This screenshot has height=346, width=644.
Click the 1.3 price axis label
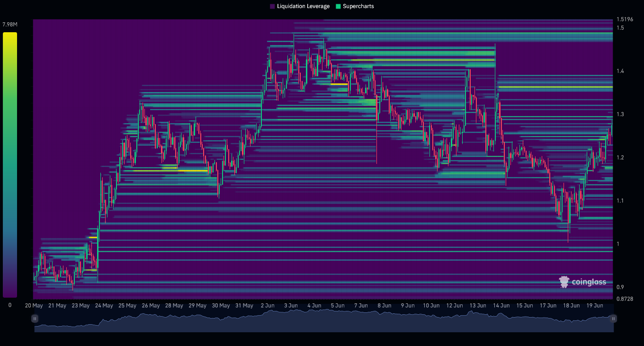(x=620, y=114)
